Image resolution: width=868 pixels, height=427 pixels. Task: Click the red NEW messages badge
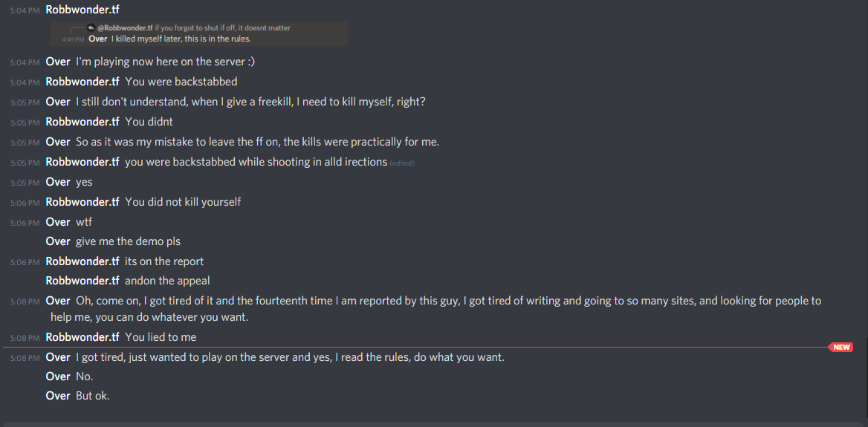click(841, 348)
